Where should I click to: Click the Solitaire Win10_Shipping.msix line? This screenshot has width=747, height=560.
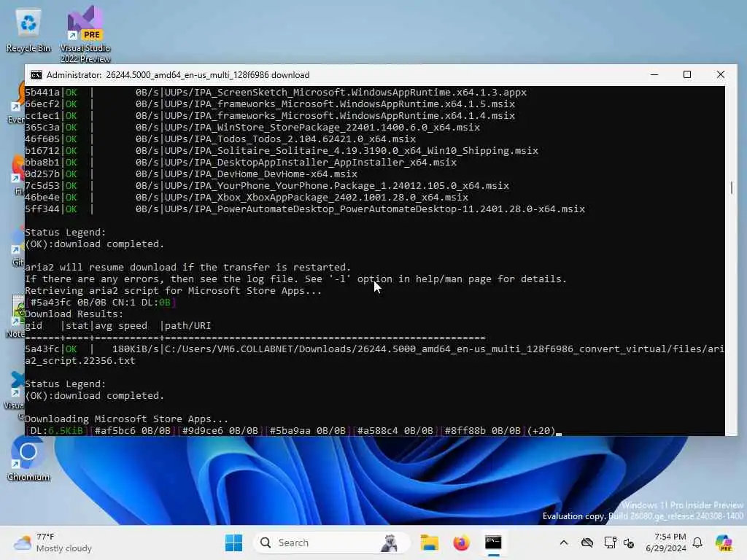click(x=282, y=151)
